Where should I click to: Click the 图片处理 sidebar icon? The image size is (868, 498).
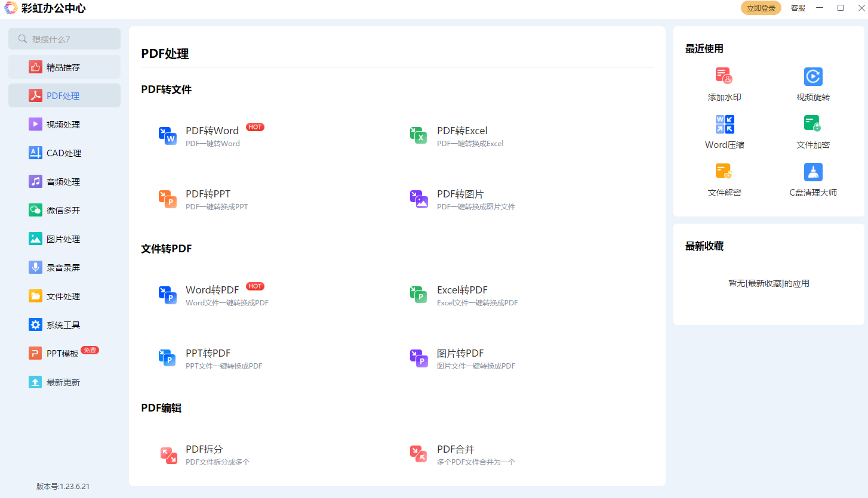(35, 239)
